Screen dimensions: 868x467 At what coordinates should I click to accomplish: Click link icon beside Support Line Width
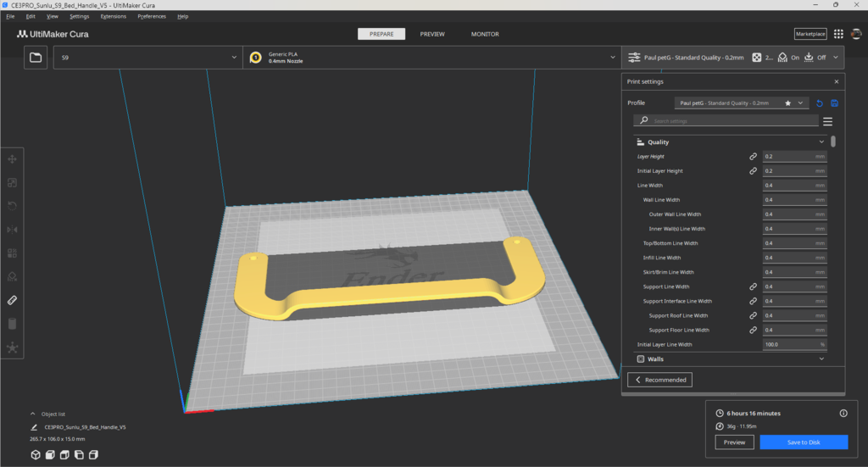tap(753, 286)
